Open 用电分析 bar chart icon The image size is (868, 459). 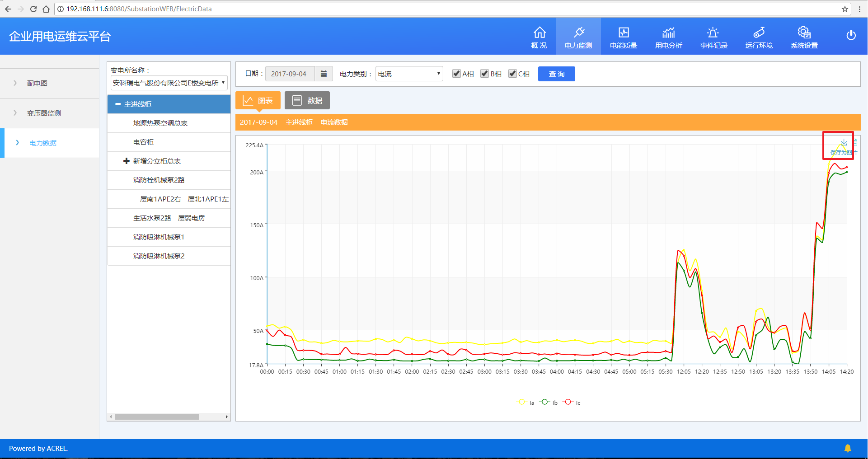click(x=669, y=33)
